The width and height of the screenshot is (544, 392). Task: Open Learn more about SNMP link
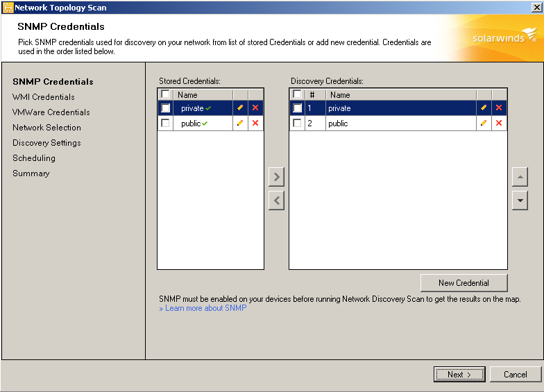[205, 308]
